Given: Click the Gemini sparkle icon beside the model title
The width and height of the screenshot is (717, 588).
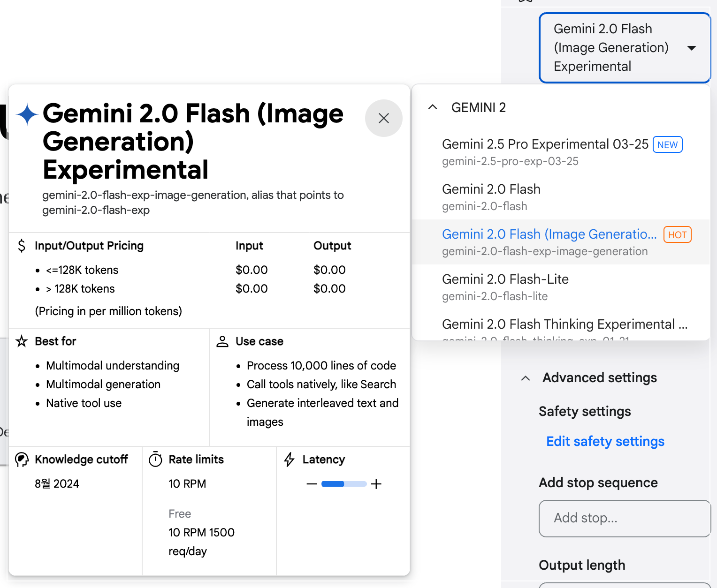Looking at the screenshot, I should click(x=27, y=114).
